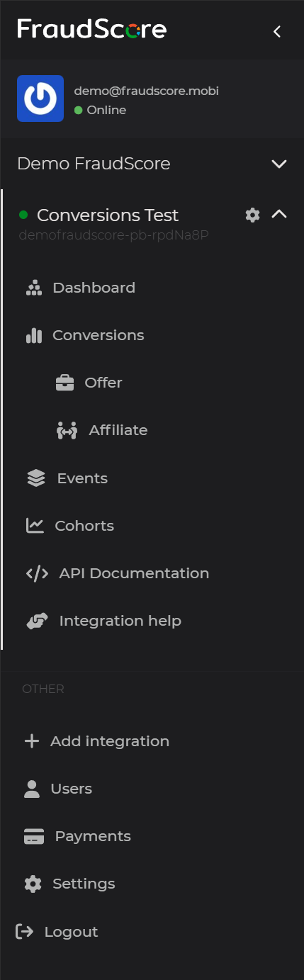Open Conversions Test gear settings
304x980 pixels.
(x=252, y=215)
